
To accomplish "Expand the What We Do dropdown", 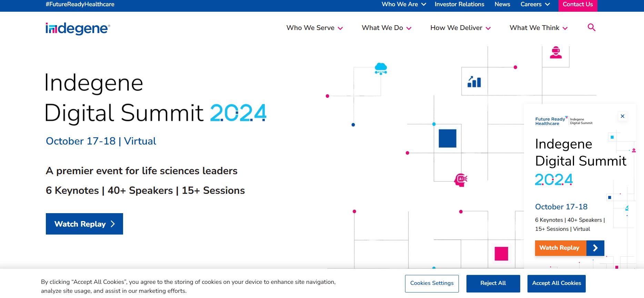I will click(386, 28).
